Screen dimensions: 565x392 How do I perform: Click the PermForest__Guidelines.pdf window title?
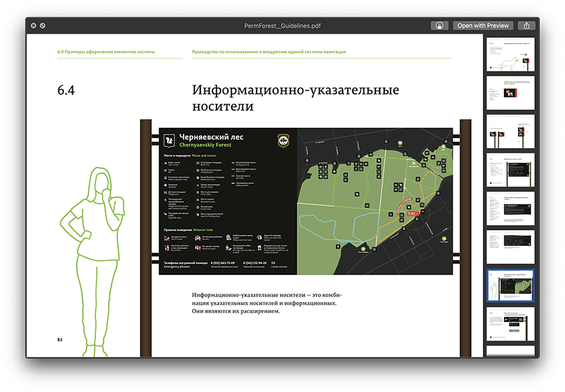point(282,26)
